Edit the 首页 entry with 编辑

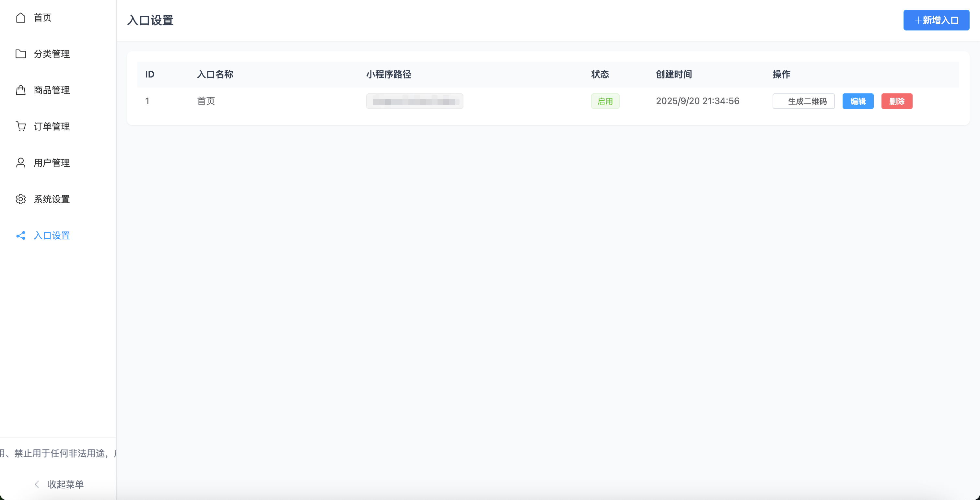[858, 101]
